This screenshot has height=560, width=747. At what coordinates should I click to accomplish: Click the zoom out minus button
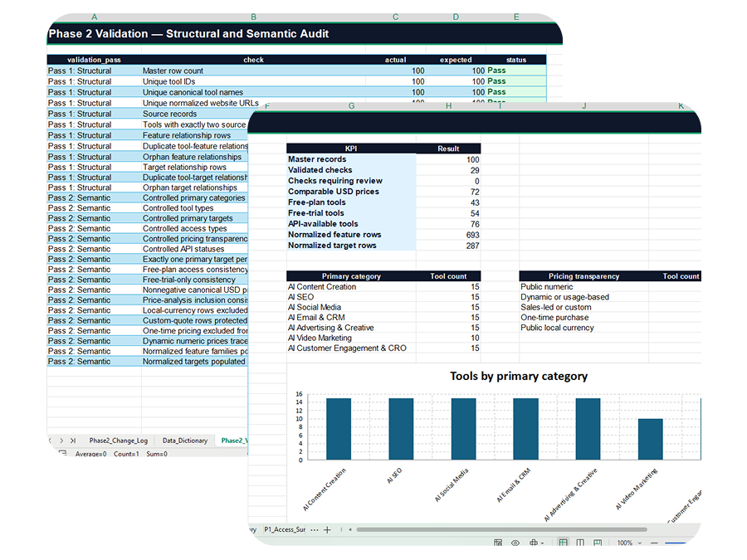point(654,543)
